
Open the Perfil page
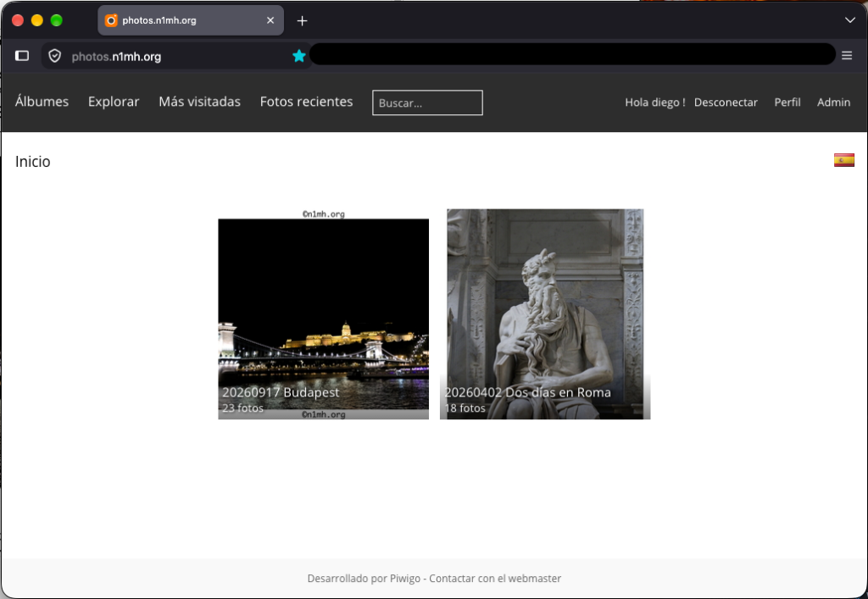[787, 103]
